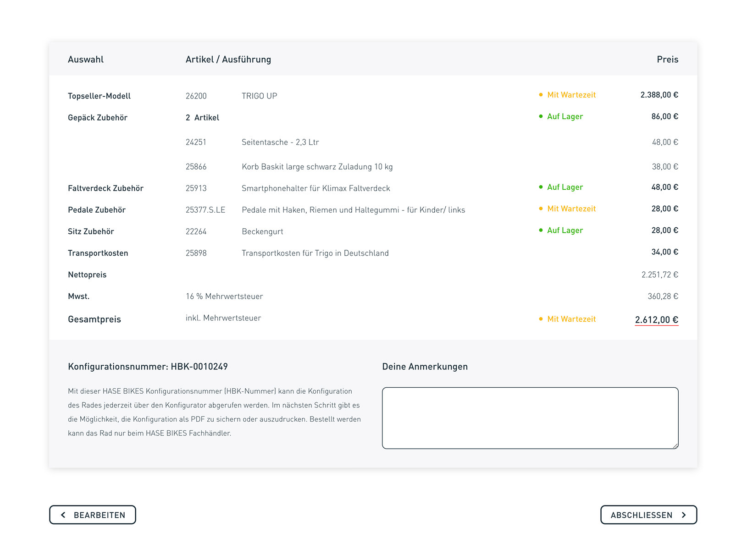
Task: Click Mit Wartezeit status for Pedale Zubehör
Action: (x=567, y=209)
